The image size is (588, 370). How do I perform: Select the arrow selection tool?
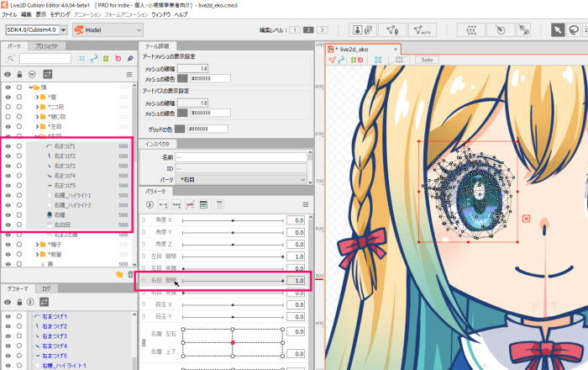point(558,30)
